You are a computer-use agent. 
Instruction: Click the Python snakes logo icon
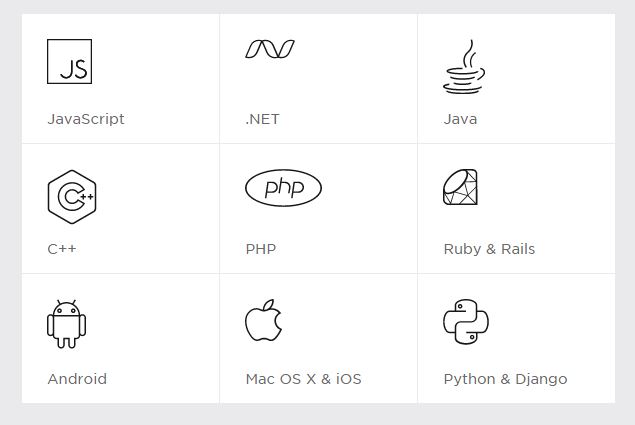tap(466, 322)
